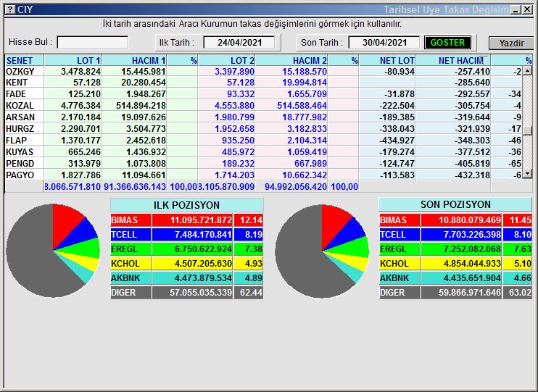
Task: Select the KENT row
Action: click(263, 83)
